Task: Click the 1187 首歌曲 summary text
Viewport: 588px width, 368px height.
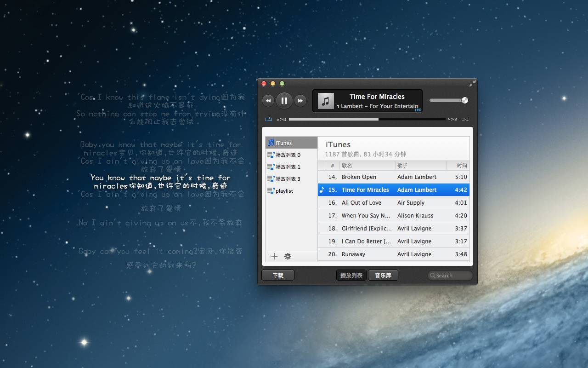Action: click(365, 154)
